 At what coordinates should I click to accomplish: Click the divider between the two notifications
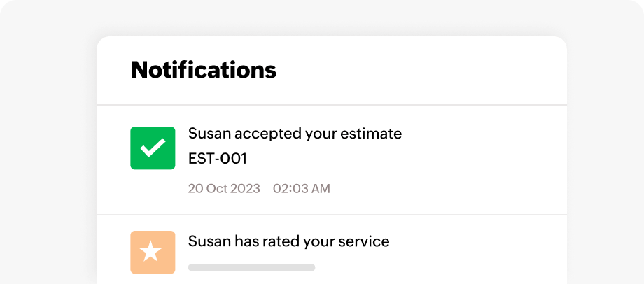click(x=331, y=215)
